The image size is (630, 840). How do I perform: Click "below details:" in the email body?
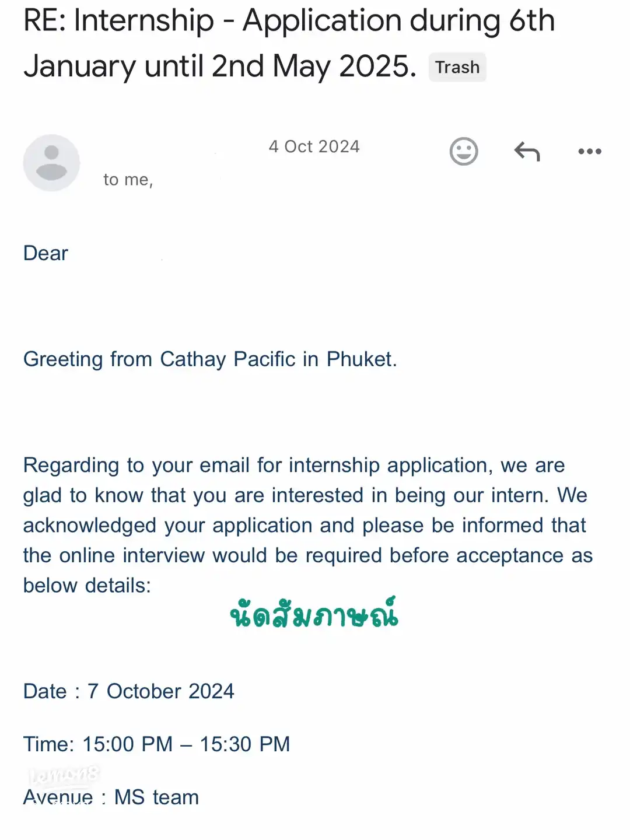coord(87,586)
